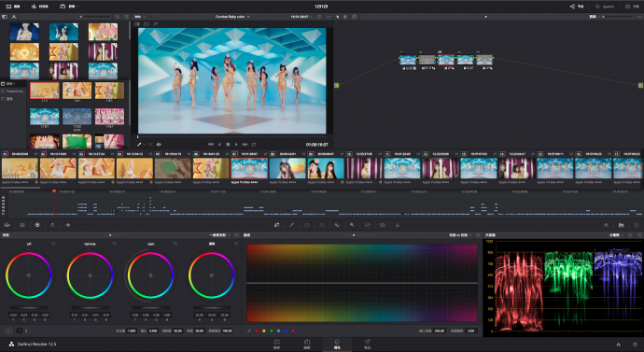Show the clip Information panel
The width and height of the screenshot is (644, 352).
pyautogui.click(x=637, y=225)
